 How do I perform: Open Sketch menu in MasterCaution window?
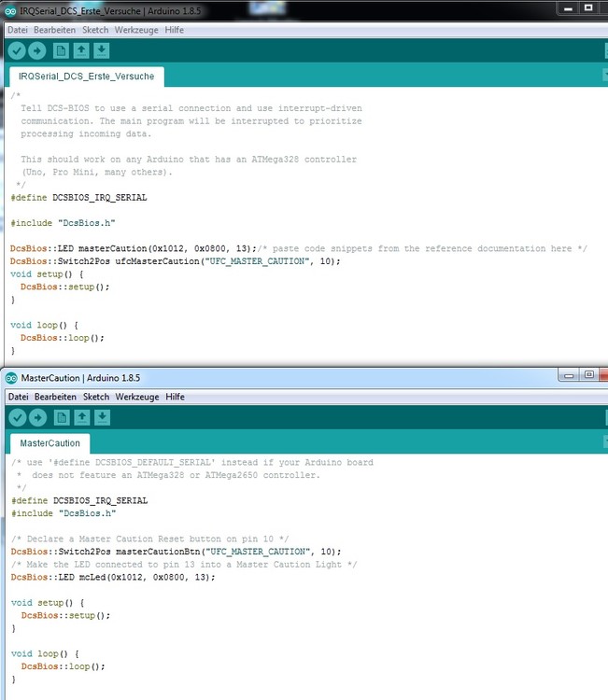(x=96, y=397)
